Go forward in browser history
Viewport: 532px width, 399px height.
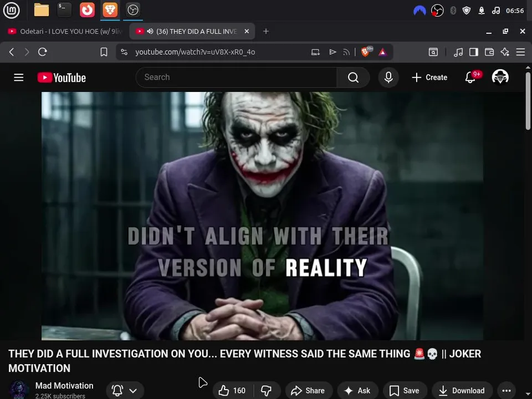[x=27, y=52]
